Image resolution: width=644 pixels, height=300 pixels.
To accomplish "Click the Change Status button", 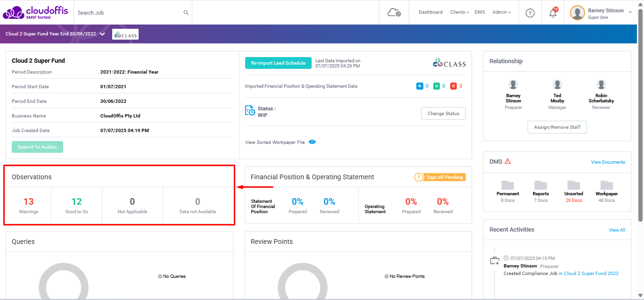I will pos(443,113).
